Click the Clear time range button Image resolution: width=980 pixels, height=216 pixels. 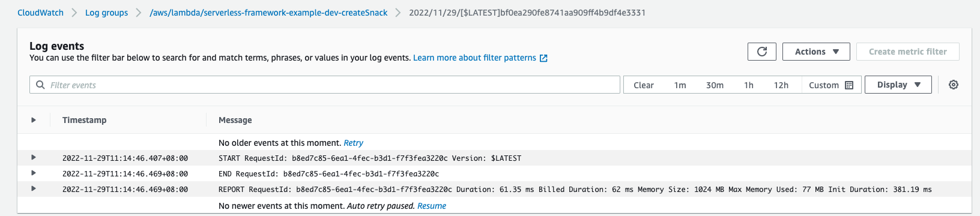pos(644,85)
